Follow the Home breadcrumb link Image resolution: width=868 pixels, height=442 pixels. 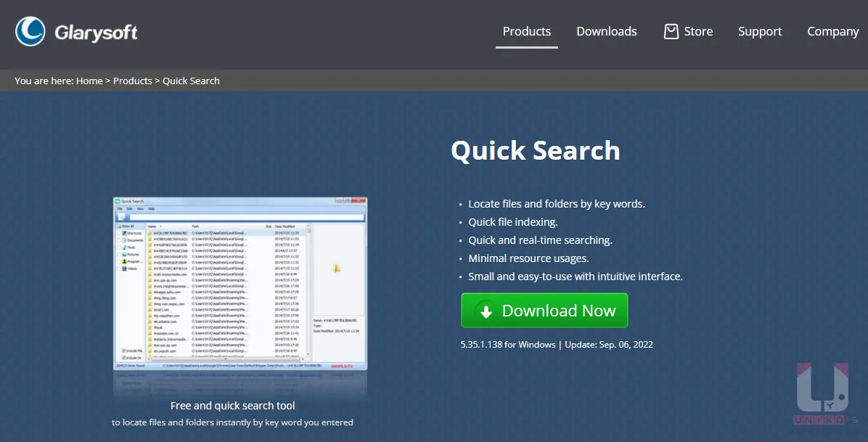pos(89,81)
